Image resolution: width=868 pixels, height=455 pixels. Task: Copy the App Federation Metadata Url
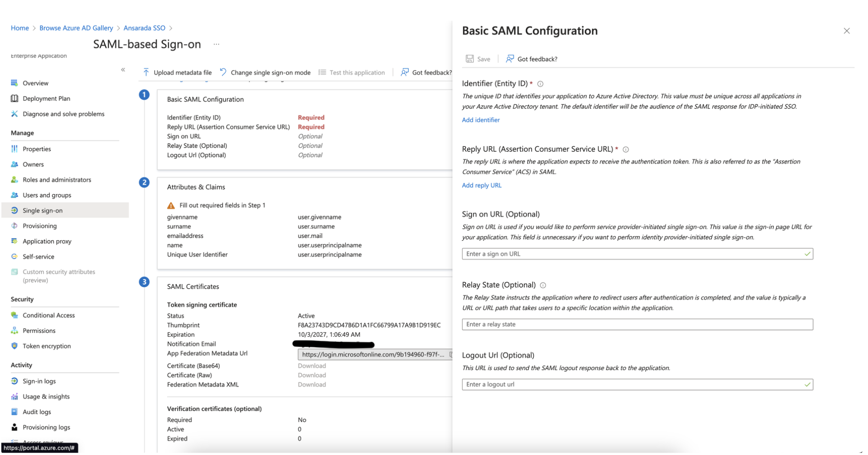(x=451, y=355)
